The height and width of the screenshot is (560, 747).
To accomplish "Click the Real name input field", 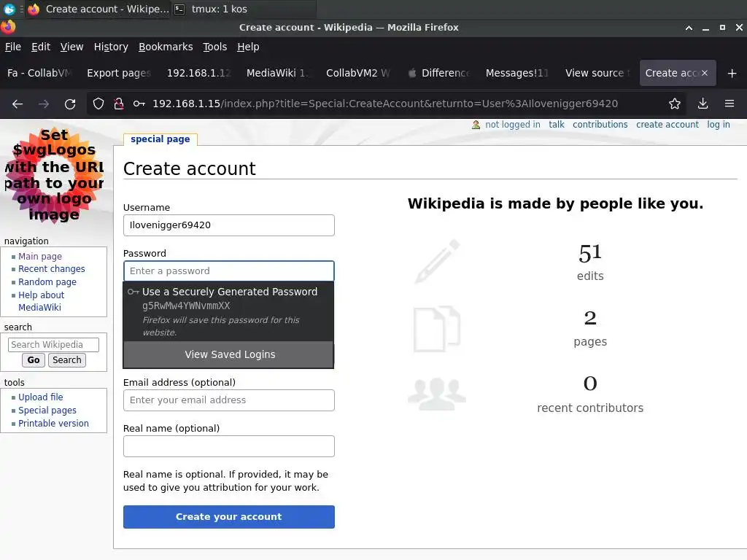I will [228, 446].
